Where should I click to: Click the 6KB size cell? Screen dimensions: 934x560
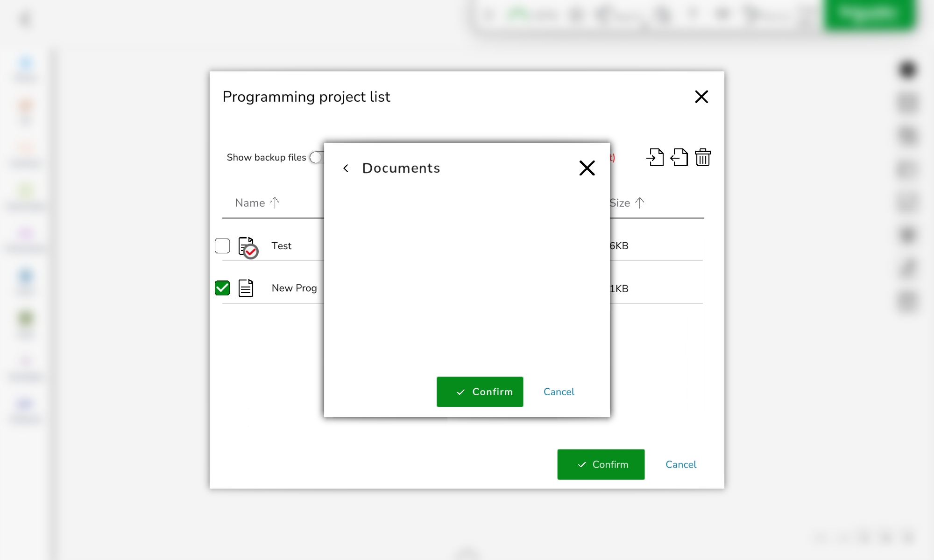tap(619, 246)
